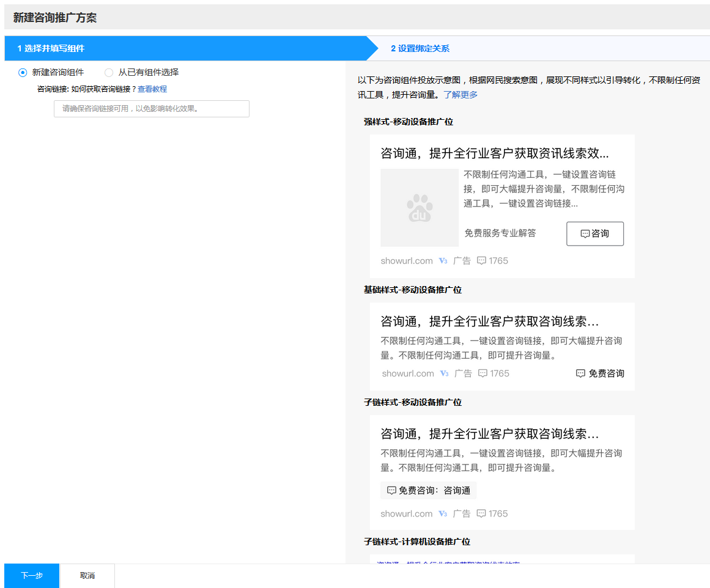Select the 新建咨询组件 radio button
Screen dimensions: 710x588
point(23,72)
